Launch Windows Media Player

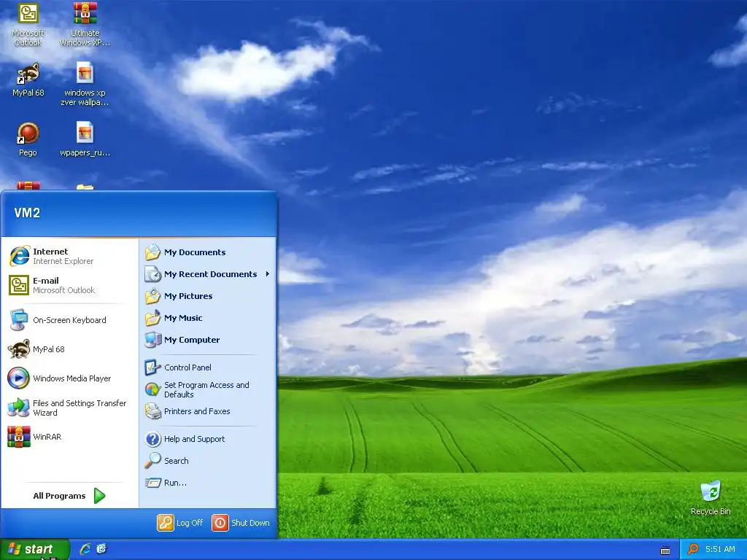[69, 378]
